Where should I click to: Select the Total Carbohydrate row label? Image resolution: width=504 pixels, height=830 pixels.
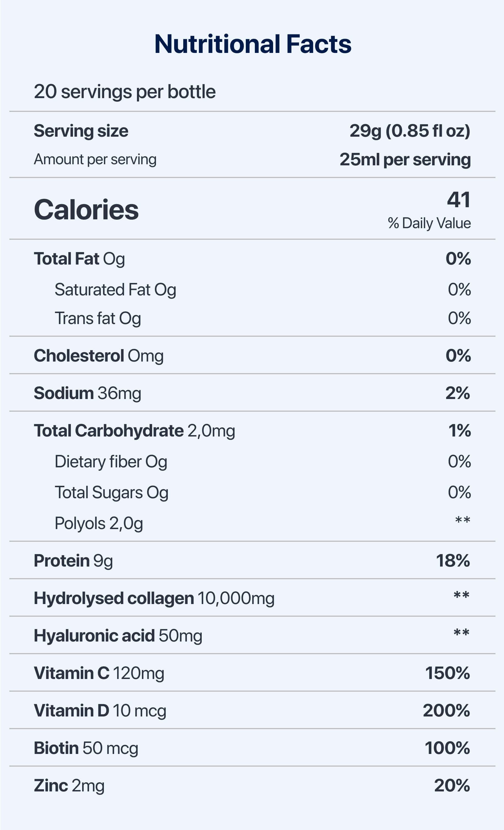[134, 431]
